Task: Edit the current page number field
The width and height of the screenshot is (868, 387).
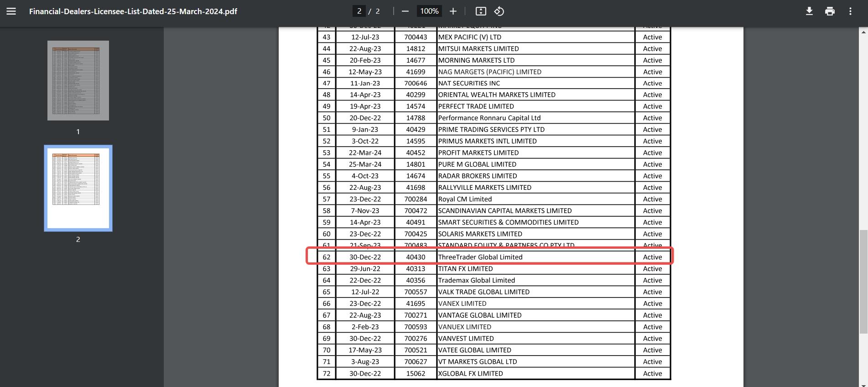Action: click(x=359, y=11)
